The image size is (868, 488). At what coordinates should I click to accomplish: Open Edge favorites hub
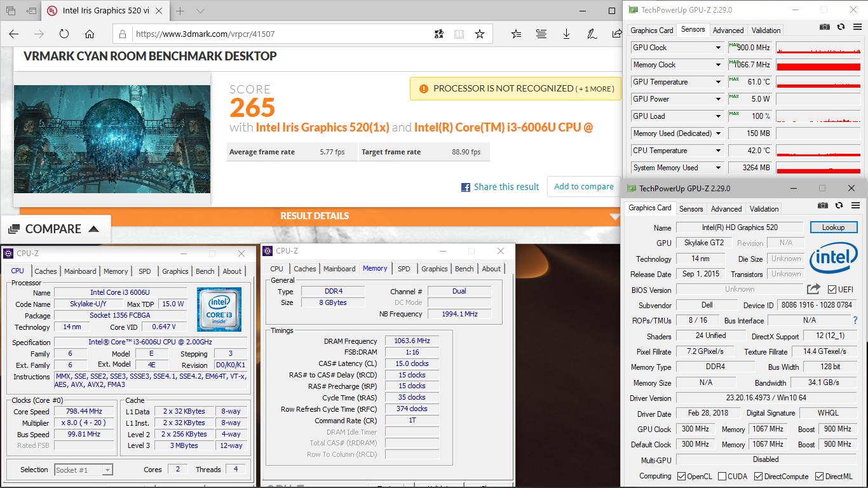(516, 34)
